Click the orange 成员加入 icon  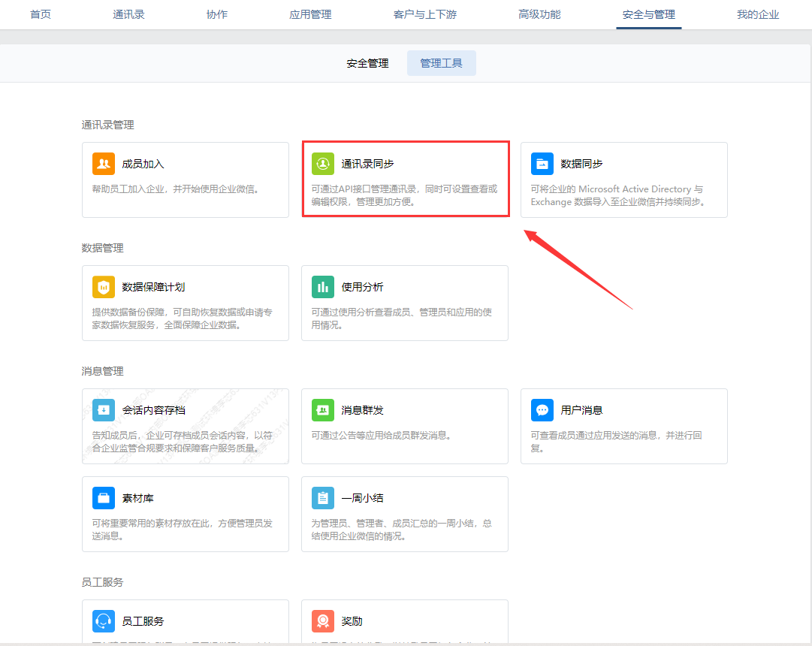pyautogui.click(x=104, y=164)
